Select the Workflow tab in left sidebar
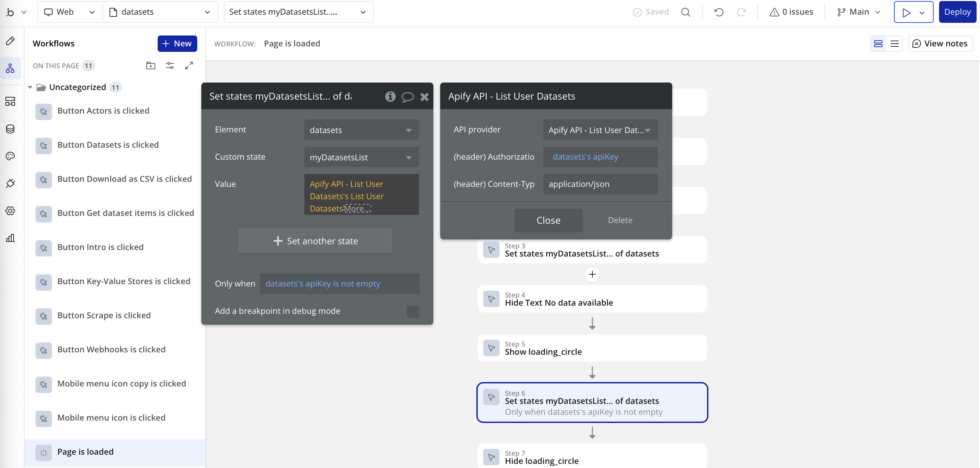980x468 pixels. coord(10,68)
